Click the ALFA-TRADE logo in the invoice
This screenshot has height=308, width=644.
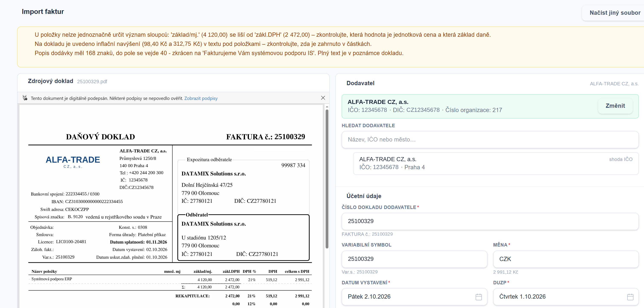[x=73, y=162]
